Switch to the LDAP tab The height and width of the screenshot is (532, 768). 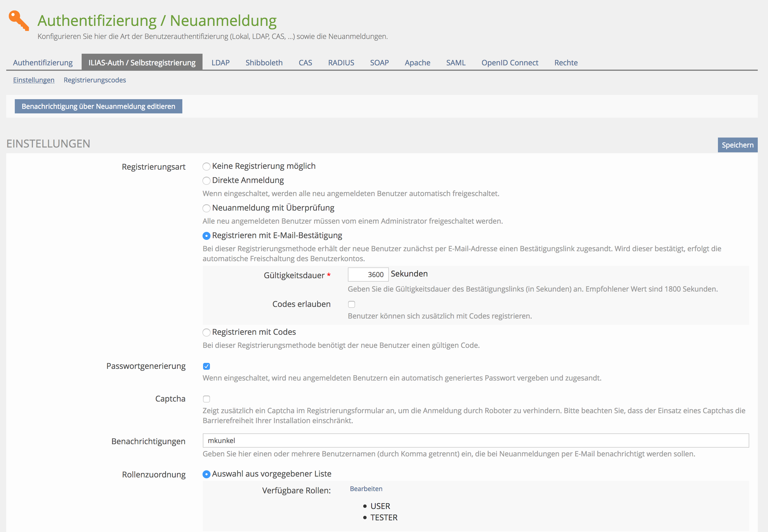tap(220, 63)
